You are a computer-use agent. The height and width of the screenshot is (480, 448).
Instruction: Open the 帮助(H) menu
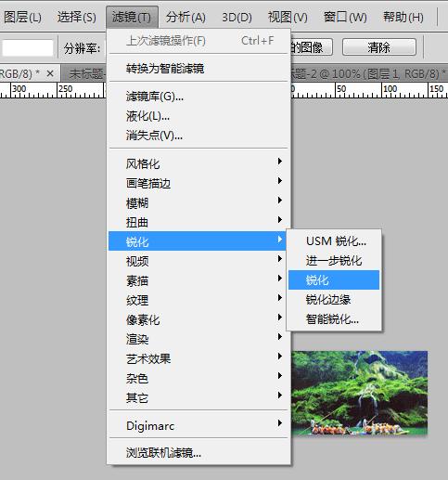(403, 17)
